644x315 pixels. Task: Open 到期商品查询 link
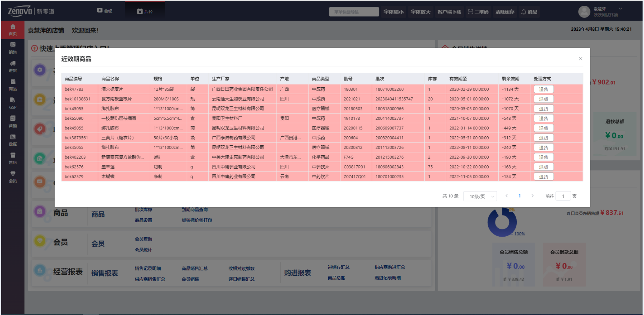pyautogui.click(x=195, y=210)
